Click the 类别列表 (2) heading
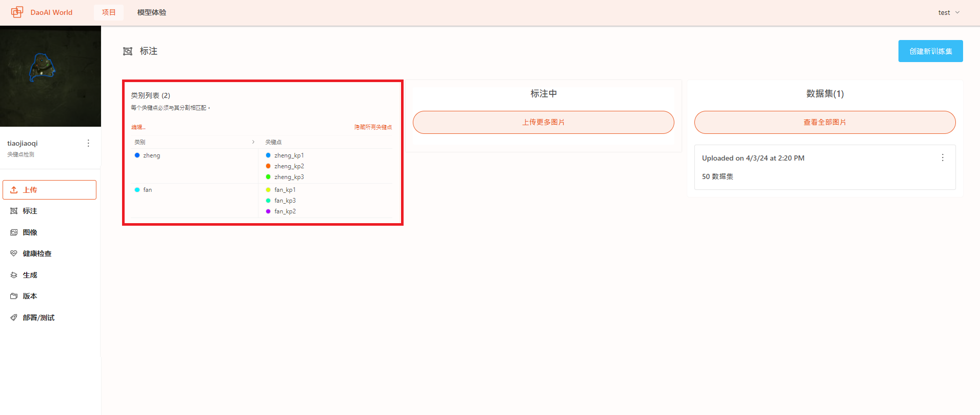 150,95
